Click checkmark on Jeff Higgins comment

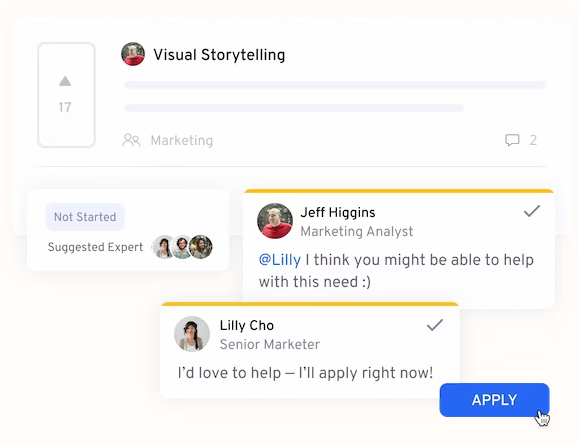[532, 211]
